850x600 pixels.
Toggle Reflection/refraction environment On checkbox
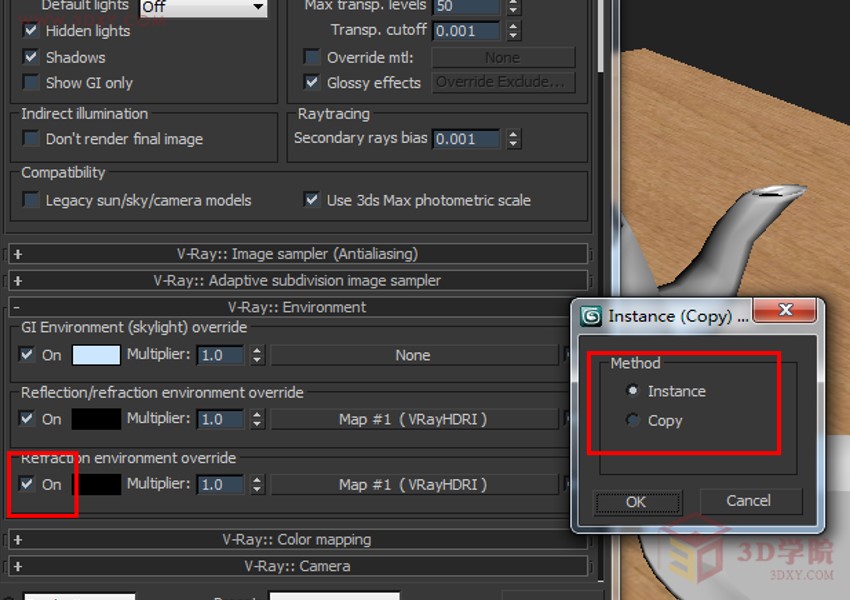click(x=27, y=418)
